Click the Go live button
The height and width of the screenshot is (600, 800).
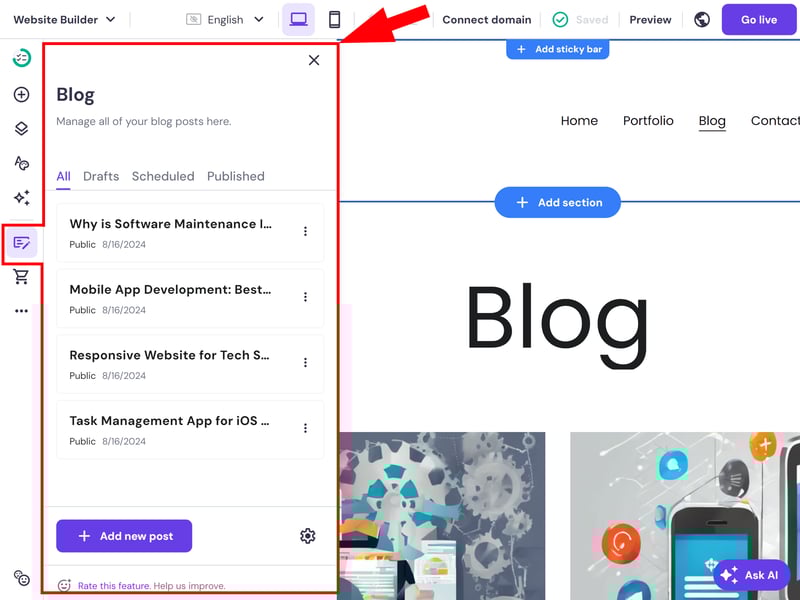pos(759,20)
